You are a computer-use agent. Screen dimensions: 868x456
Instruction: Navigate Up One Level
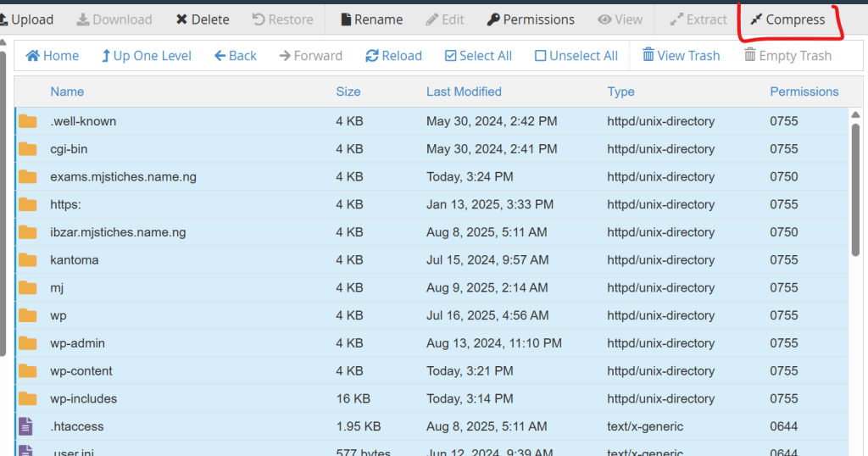(x=146, y=56)
